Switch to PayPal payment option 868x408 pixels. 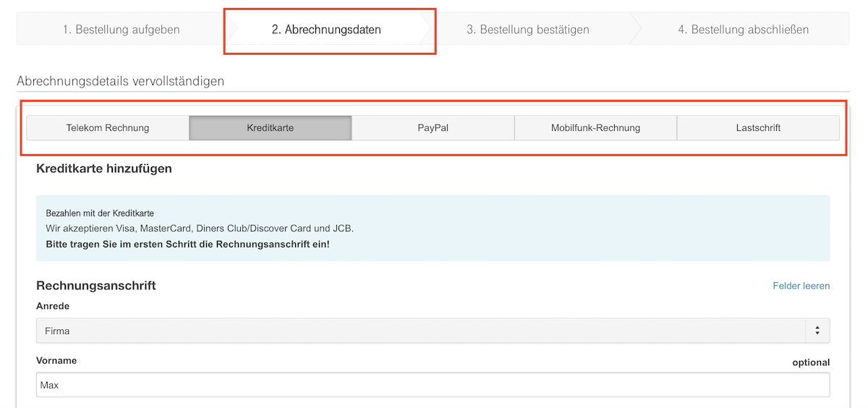pyautogui.click(x=433, y=128)
